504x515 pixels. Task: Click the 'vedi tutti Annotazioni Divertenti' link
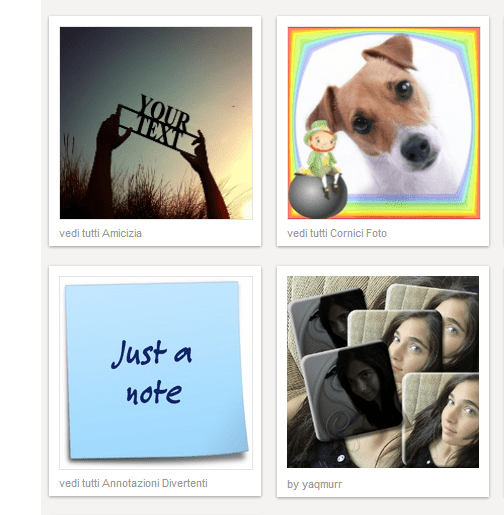[x=133, y=483]
